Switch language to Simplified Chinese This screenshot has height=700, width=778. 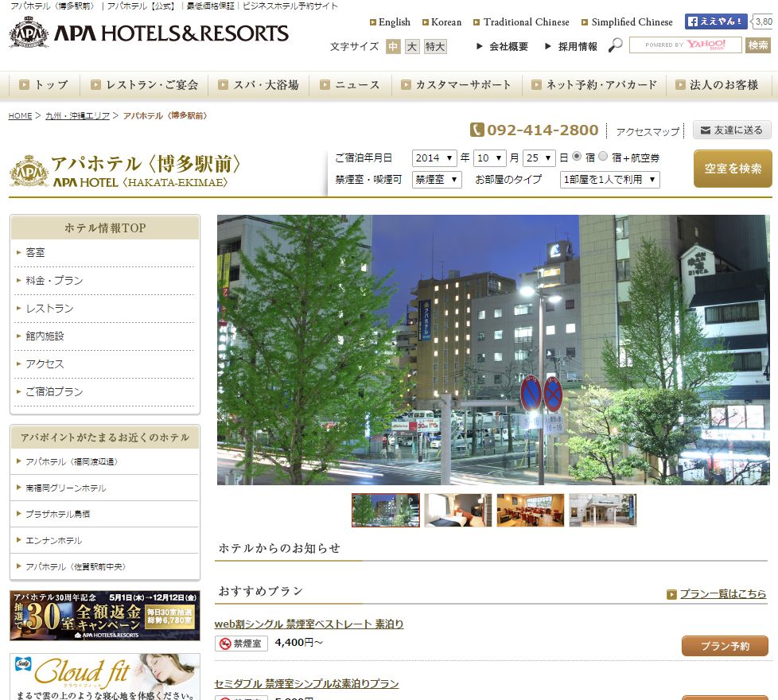click(x=632, y=22)
